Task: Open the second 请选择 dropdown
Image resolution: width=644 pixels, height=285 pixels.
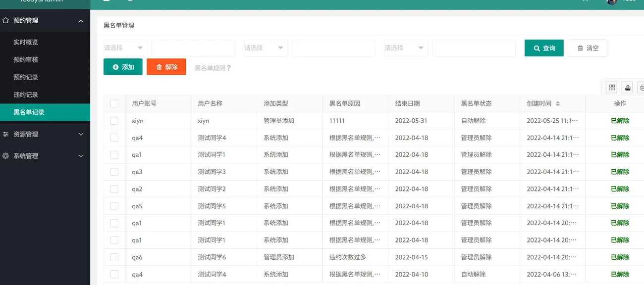Action: click(x=266, y=48)
